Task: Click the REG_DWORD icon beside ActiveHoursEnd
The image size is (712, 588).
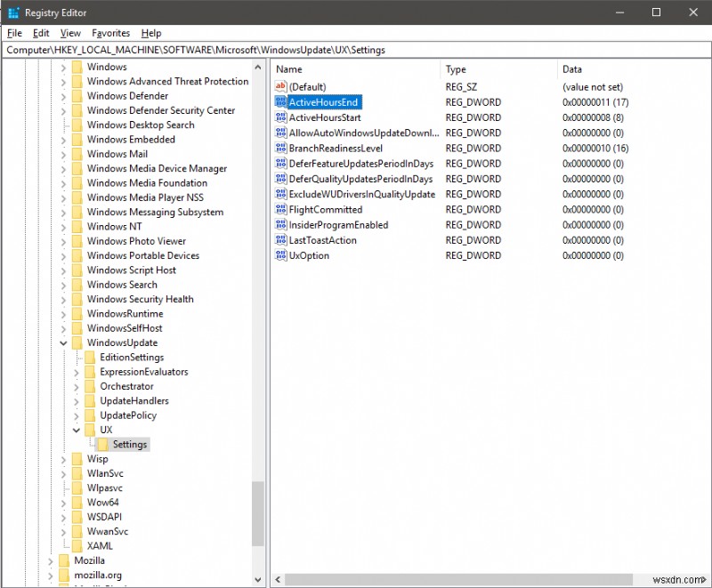Action: (281, 101)
